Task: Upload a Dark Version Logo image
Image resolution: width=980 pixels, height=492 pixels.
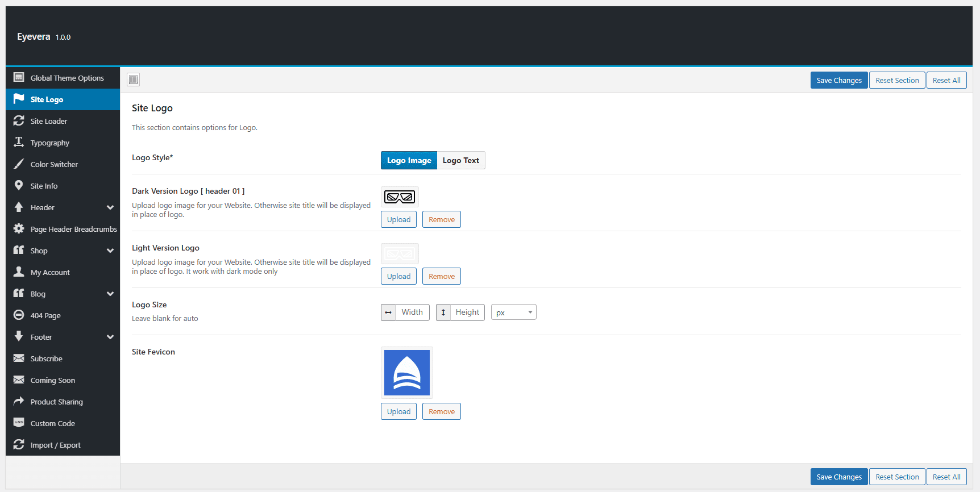Action: 398,219
